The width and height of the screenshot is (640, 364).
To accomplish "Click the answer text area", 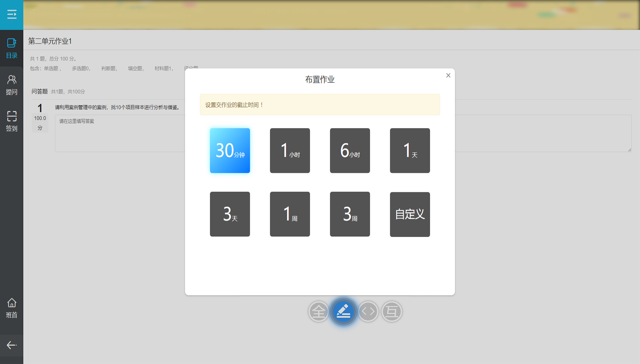I will point(119,134).
